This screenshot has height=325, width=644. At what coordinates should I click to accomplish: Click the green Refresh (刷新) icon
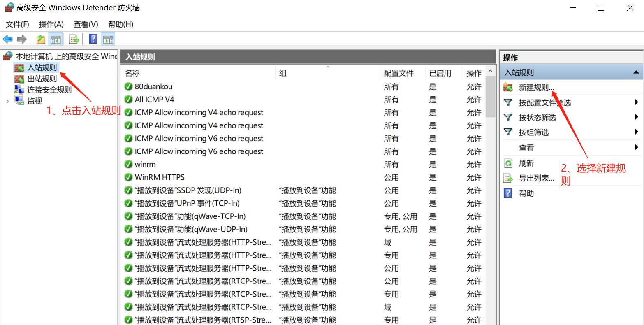tap(508, 163)
